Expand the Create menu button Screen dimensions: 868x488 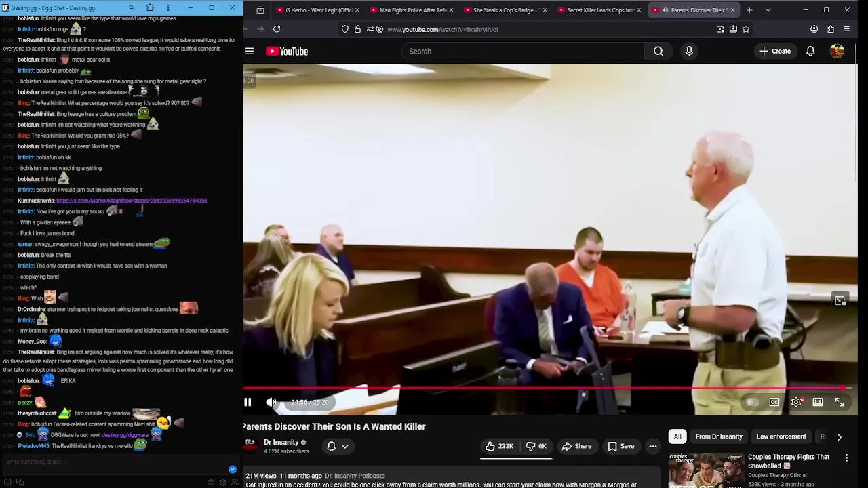[775, 52]
